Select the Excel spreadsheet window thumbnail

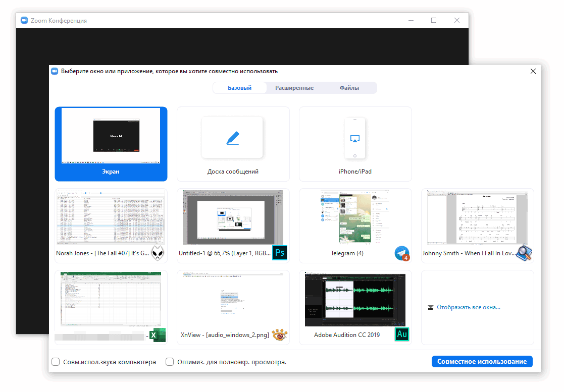point(111,307)
